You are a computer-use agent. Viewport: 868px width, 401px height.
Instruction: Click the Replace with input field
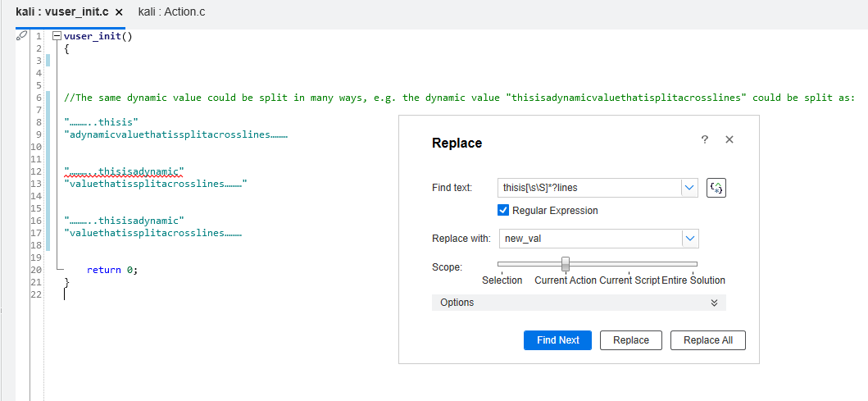click(591, 239)
